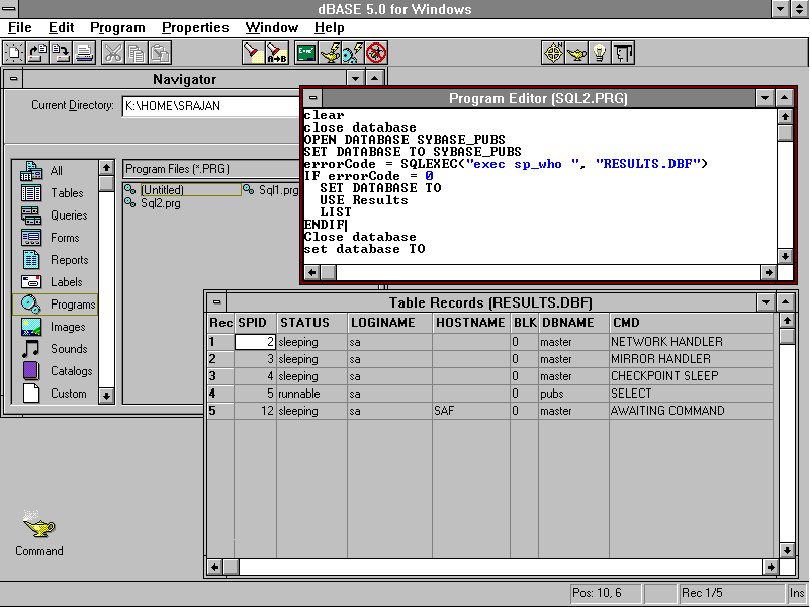
Task: Click the DBNAME column header
Action: pos(573,322)
